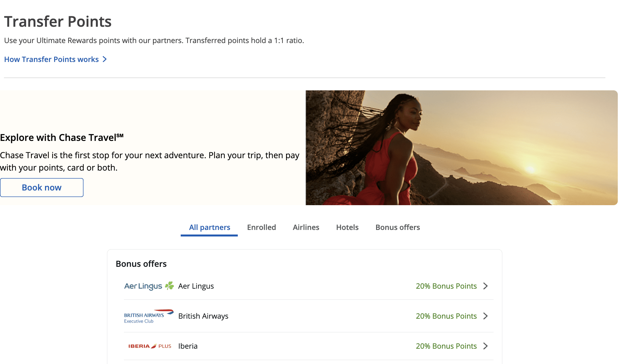Click the Aer Lingus shamrock logo
This screenshot has height=364, width=623.
[149, 286]
